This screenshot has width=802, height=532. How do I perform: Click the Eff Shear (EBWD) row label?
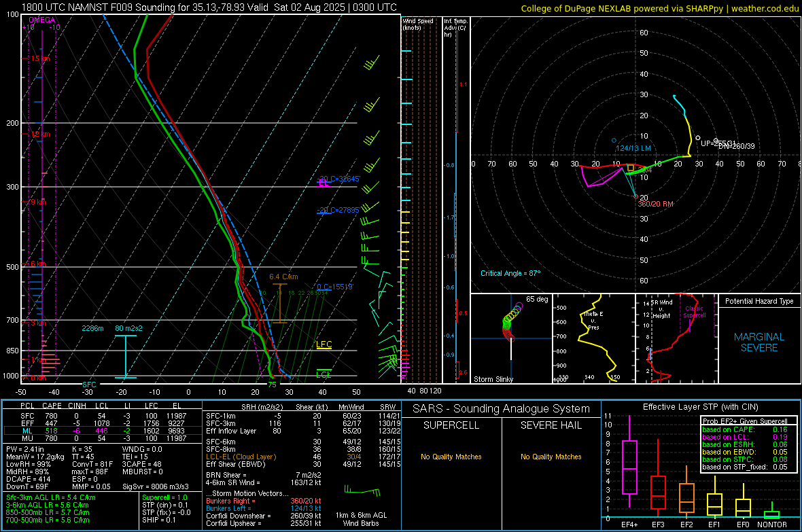(x=236, y=464)
